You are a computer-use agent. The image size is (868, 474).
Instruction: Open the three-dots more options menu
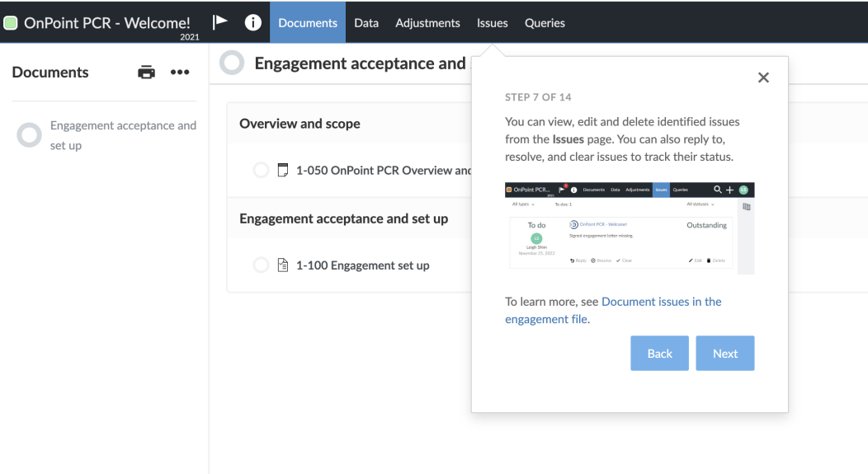click(180, 73)
